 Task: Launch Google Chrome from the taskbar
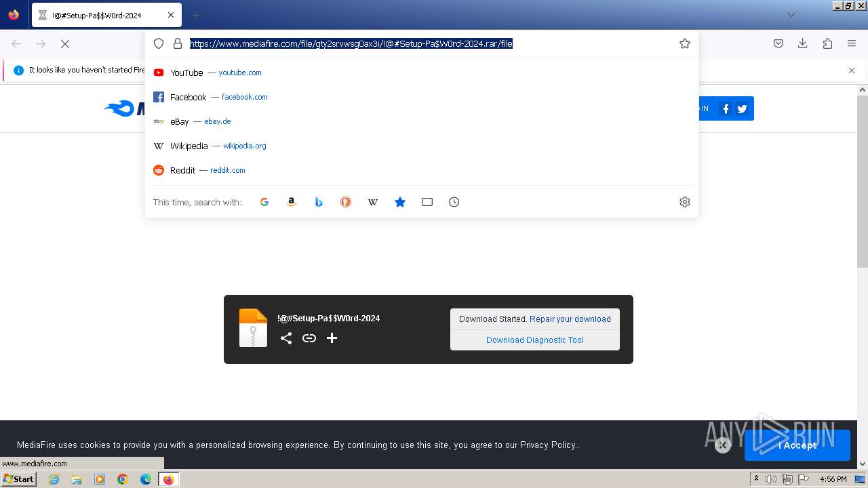tap(123, 479)
